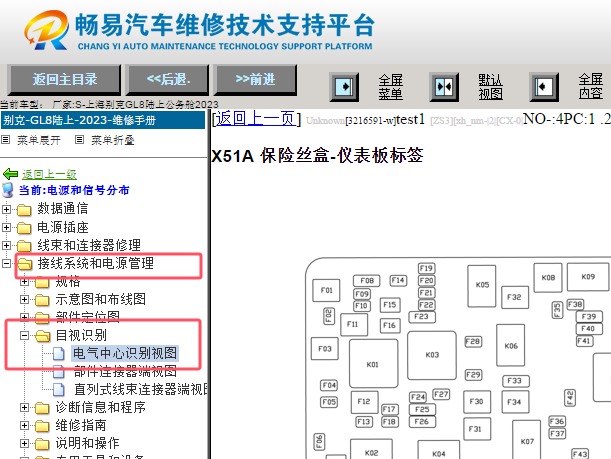611x459 pixels.
Task: Click the 接线系统和电源管理 open folder icon
Action: tap(25, 264)
